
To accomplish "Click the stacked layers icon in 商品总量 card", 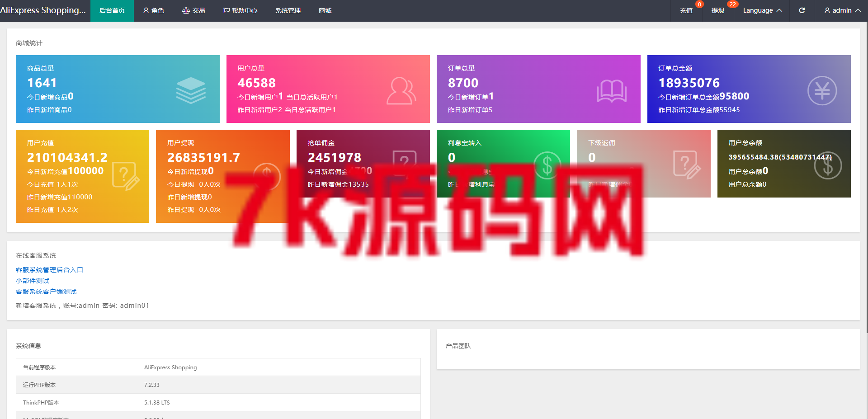I will [x=191, y=90].
